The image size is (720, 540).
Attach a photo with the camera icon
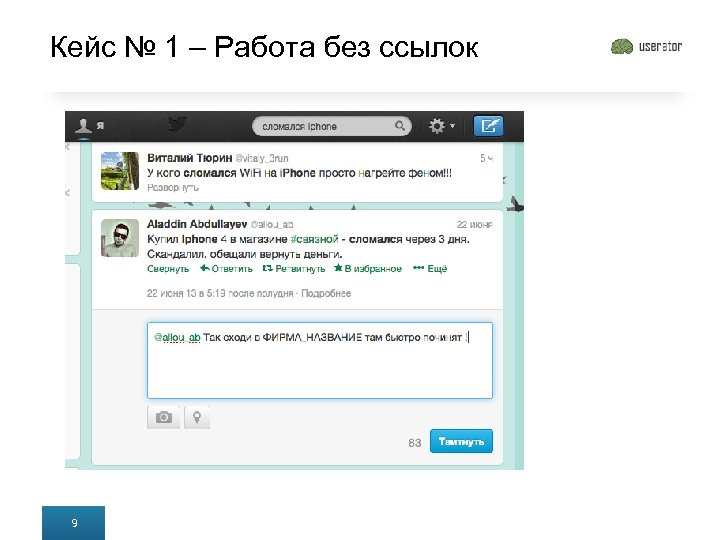(163, 417)
